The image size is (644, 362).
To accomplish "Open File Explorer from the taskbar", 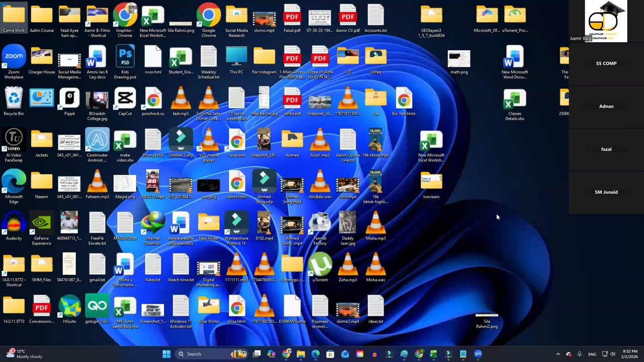I will 301,354.
